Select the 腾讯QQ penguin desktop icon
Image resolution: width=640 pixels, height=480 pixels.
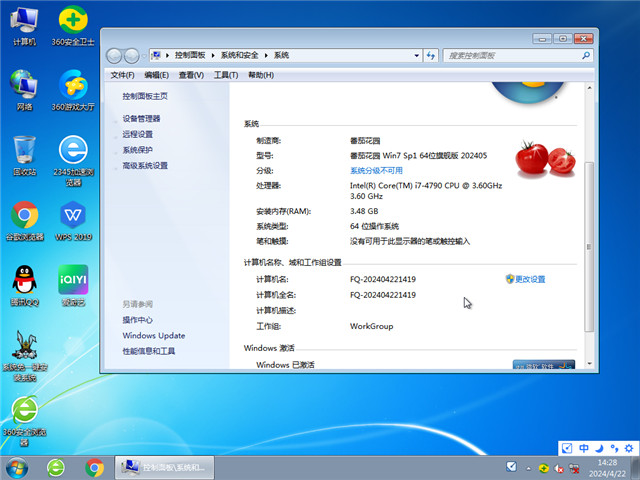[24, 286]
